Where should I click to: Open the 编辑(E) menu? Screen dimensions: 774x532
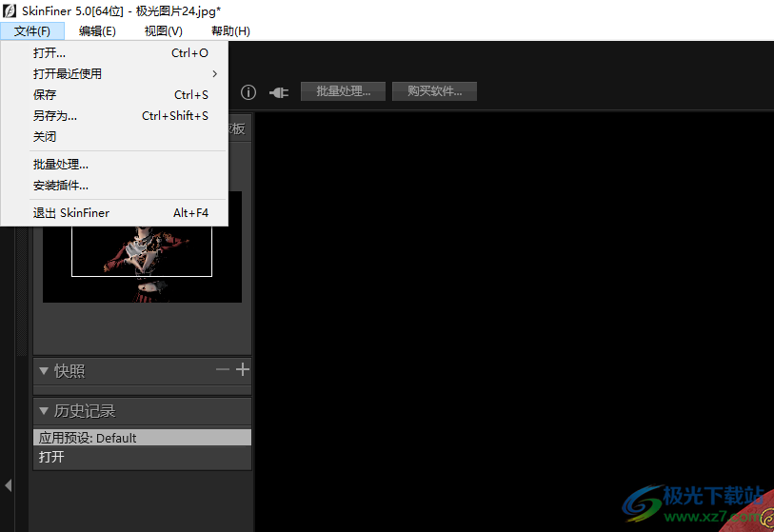tap(97, 31)
